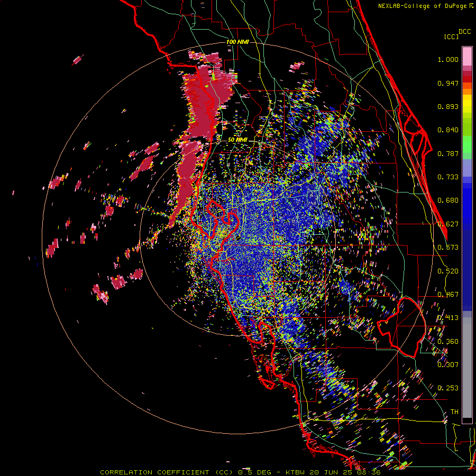476x476 pixels.
Task: Click the 0.947 legend value
Action: coord(448,83)
